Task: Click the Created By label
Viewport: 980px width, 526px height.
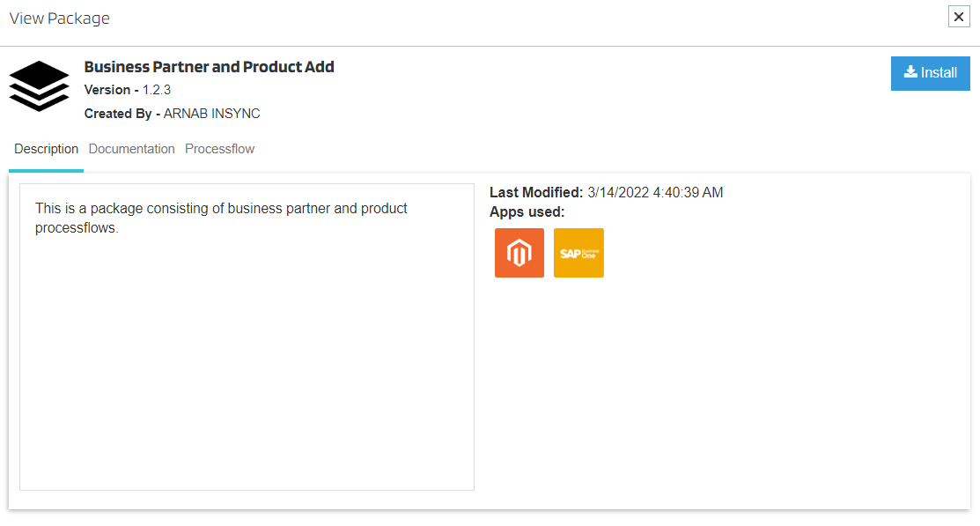Action: coord(119,114)
